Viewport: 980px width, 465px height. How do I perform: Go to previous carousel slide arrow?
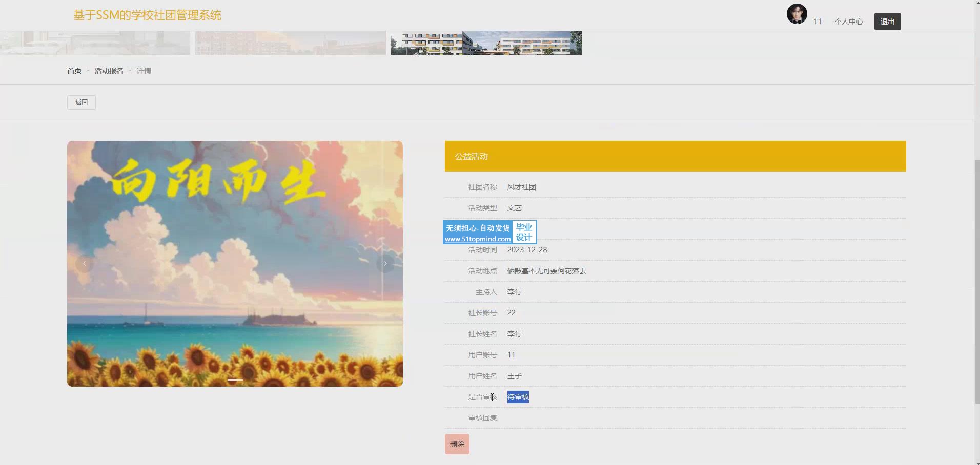click(85, 264)
